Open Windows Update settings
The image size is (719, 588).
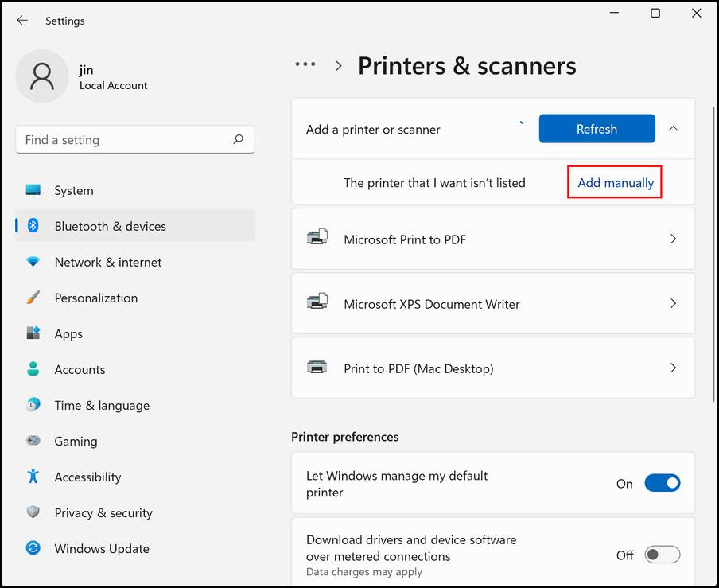[101, 549]
